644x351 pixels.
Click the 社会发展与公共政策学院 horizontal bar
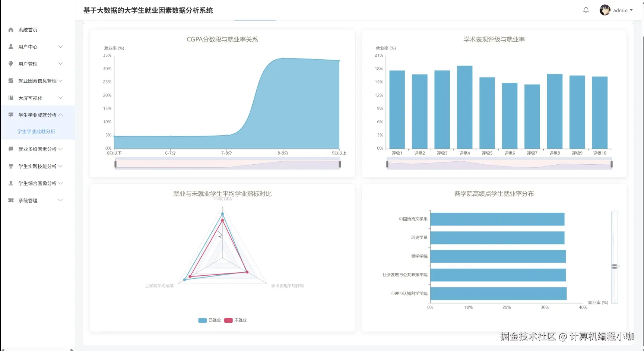coord(498,275)
